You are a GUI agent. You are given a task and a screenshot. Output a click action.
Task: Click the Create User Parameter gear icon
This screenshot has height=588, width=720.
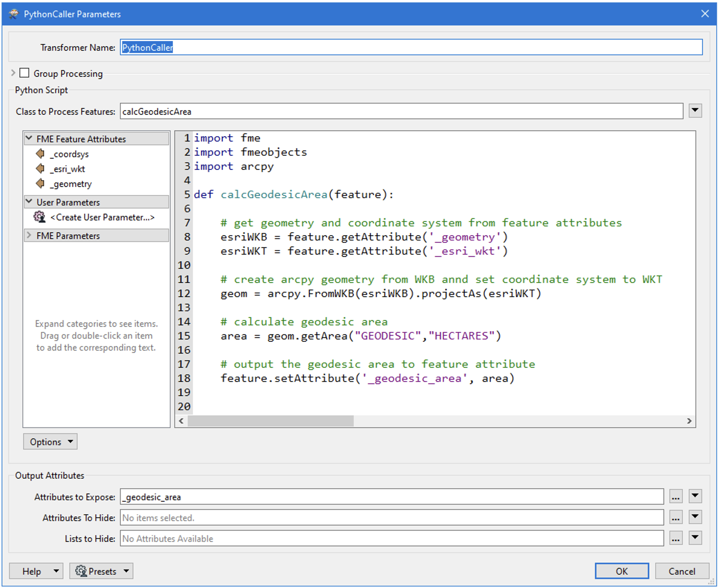(39, 217)
